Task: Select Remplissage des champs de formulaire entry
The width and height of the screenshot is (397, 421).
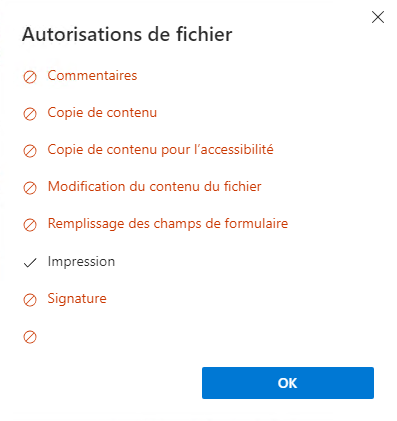Action: coord(168,223)
